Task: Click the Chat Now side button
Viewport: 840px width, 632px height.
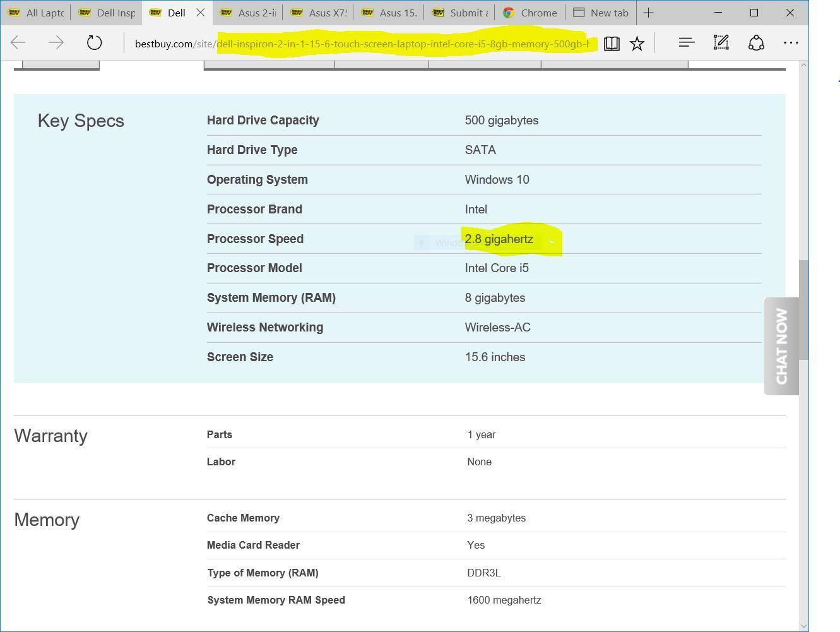Action: click(781, 346)
